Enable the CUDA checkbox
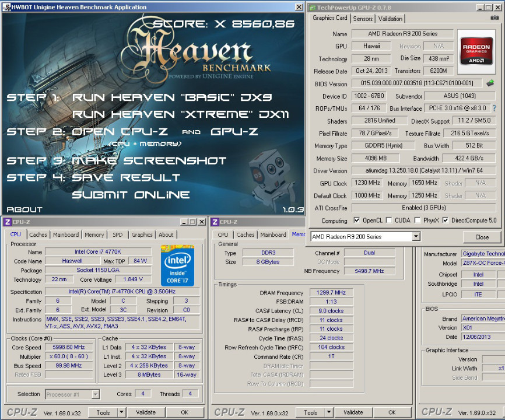This screenshot has width=505, height=420. (x=389, y=220)
